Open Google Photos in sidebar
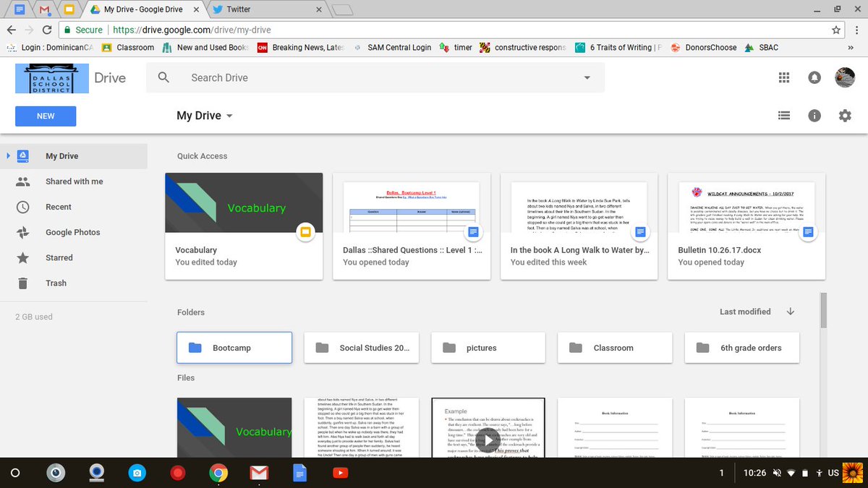 (73, 232)
